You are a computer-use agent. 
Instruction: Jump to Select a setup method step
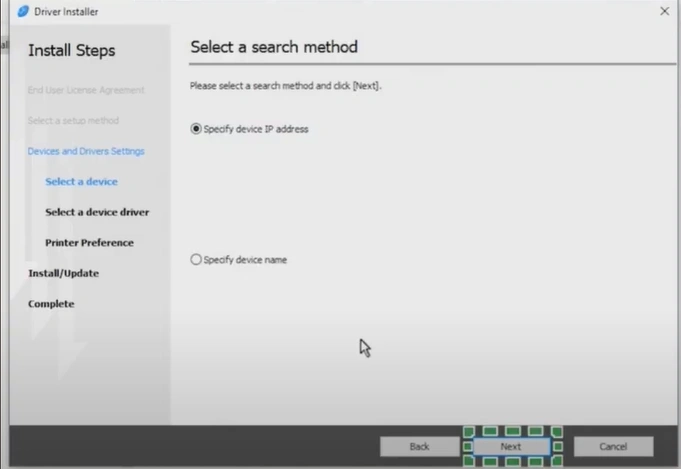pos(73,121)
